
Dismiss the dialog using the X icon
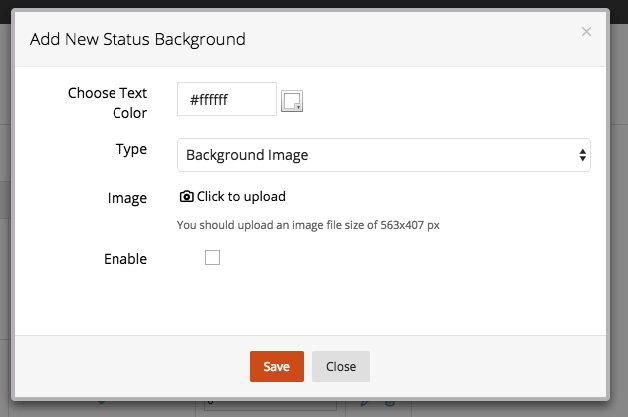coord(586,32)
